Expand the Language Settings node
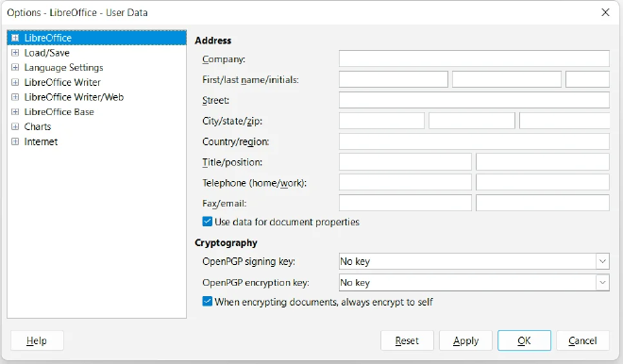 coord(15,68)
